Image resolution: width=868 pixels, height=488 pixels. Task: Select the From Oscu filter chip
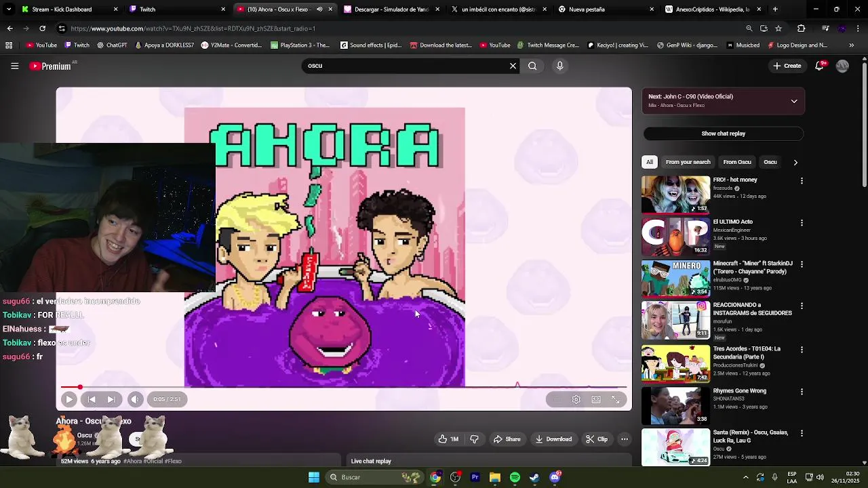click(737, 162)
